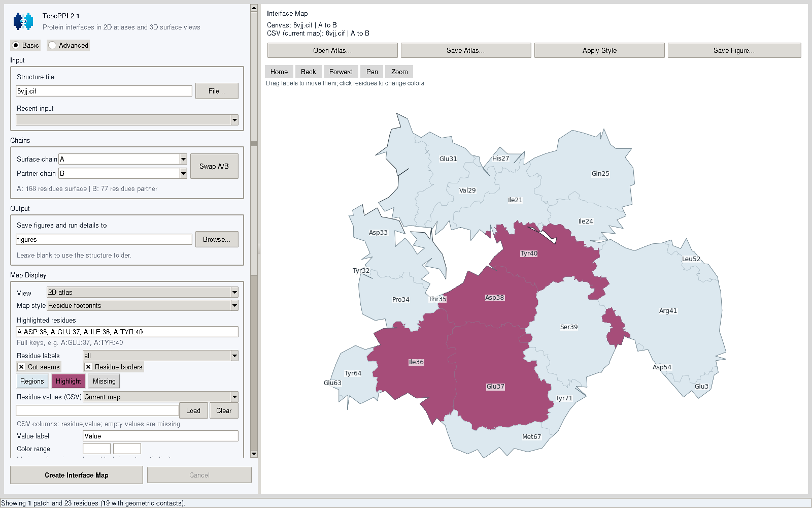This screenshot has width=812, height=508.
Task: Open the Recent input dropdown
Action: click(x=127, y=120)
